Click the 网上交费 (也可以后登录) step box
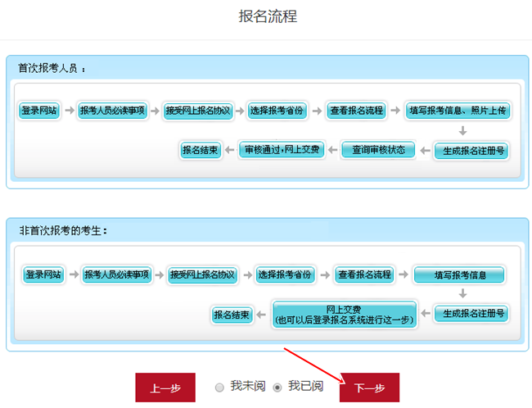This screenshot has height=408, width=532. pyautogui.click(x=345, y=315)
